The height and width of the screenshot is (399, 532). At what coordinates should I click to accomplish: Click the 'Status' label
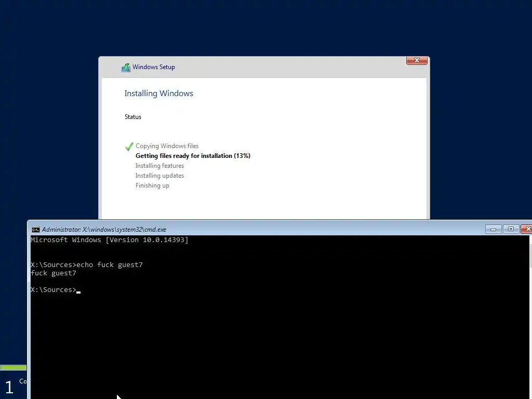click(x=132, y=117)
